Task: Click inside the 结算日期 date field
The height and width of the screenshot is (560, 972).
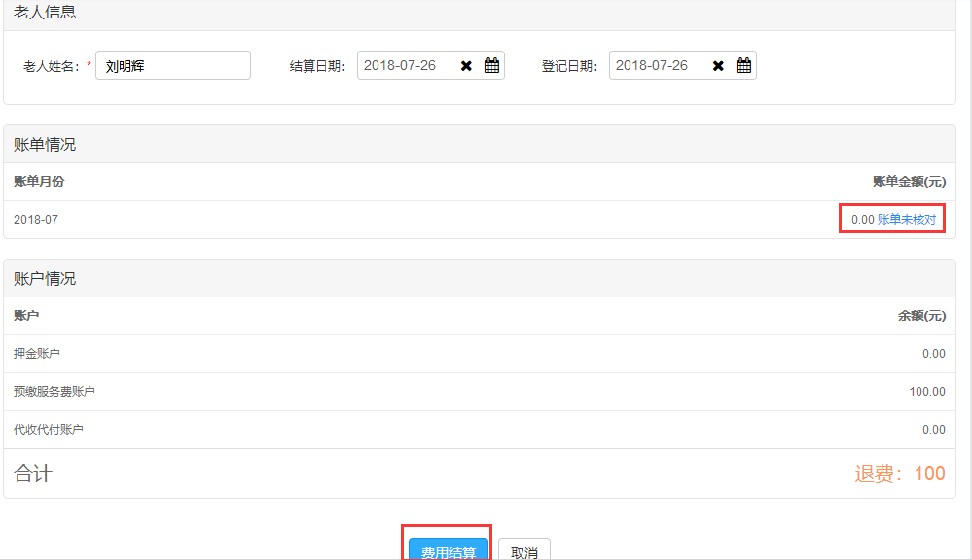Action: tap(404, 66)
